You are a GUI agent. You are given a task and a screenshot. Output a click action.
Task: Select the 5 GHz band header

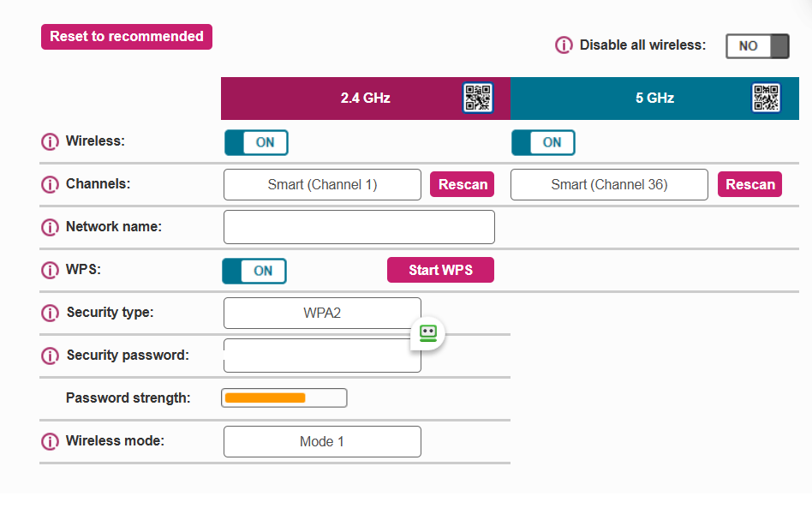click(x=654, y=98)
